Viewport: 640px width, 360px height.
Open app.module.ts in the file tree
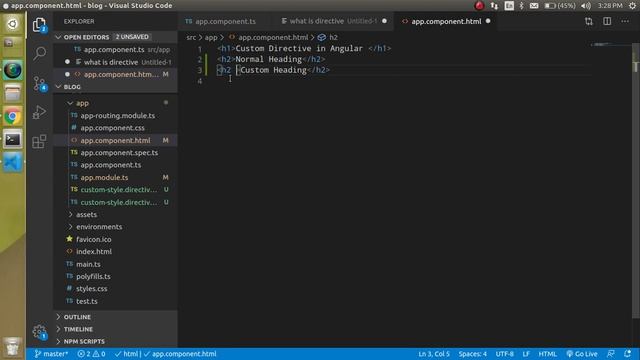pyautogui.click(x=116, y=178)
